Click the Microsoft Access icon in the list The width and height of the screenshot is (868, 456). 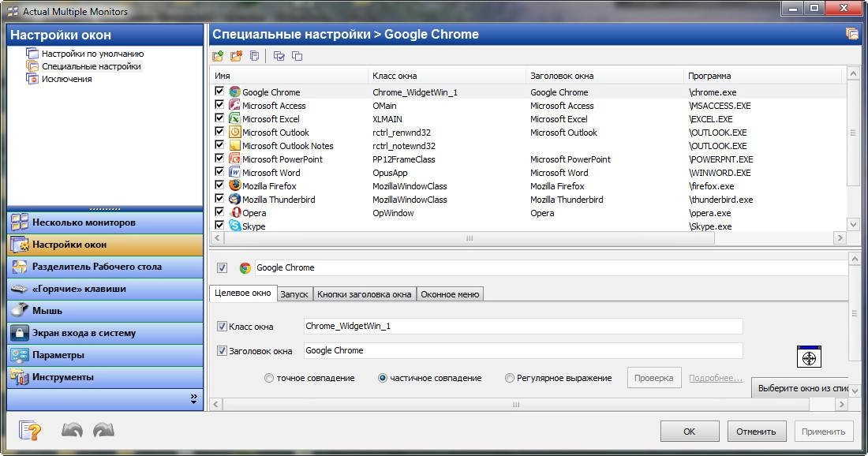point(234,105)
